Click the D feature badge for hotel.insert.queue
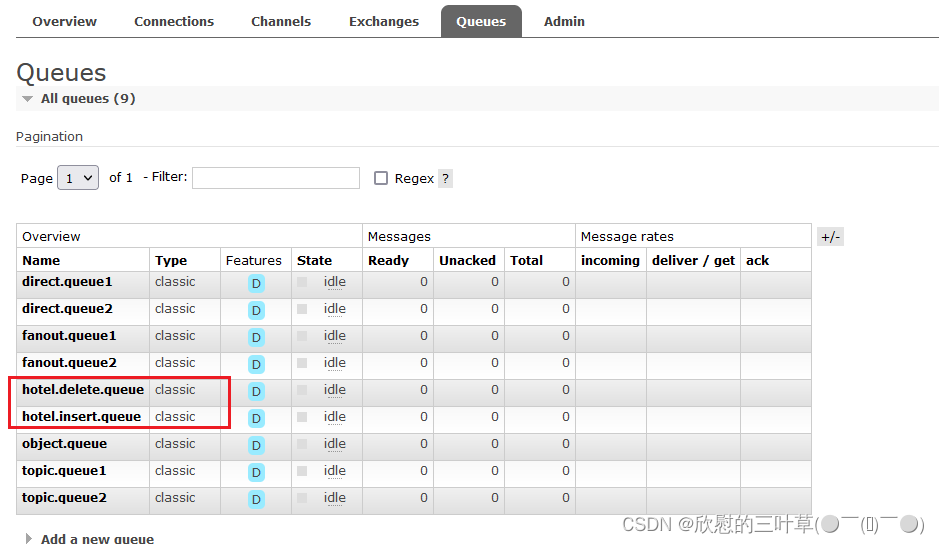Viewport: 939px width, 544px height. coord(256,418)
